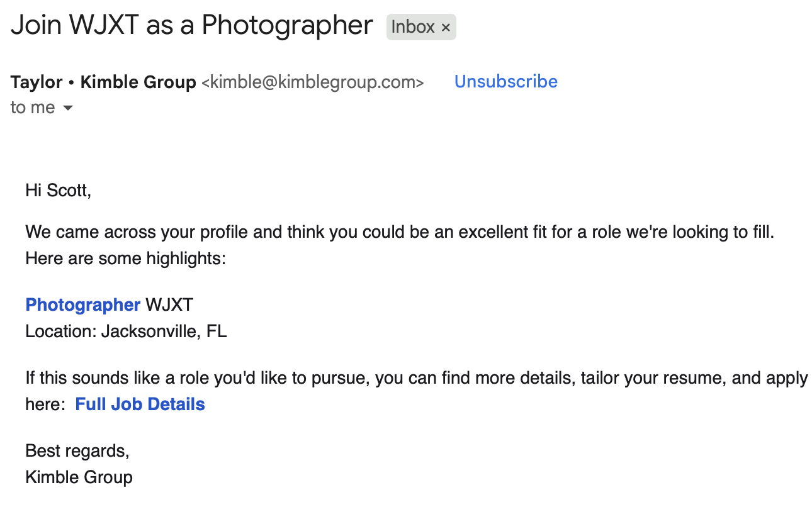Click the "to me" recipient text
Image resolution: width=812 pixels, height=507 pixels.
pos(33,108)
